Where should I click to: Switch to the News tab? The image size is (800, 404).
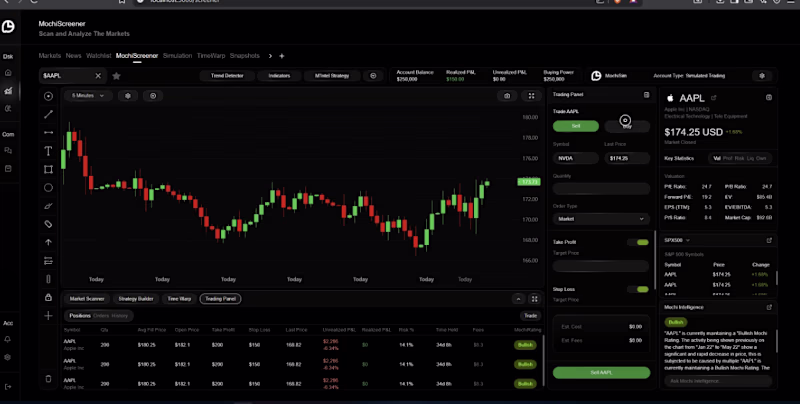coord(73,56)
